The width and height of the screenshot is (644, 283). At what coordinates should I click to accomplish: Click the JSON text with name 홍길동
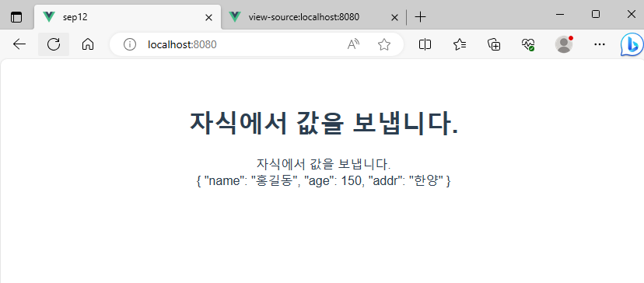point(324,180)
